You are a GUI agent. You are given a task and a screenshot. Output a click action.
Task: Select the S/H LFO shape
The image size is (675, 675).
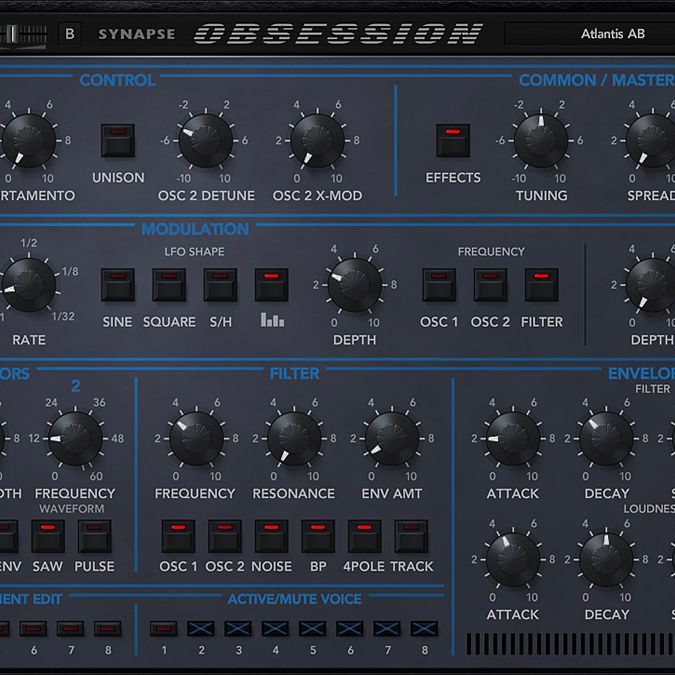[x=220, y=285]
